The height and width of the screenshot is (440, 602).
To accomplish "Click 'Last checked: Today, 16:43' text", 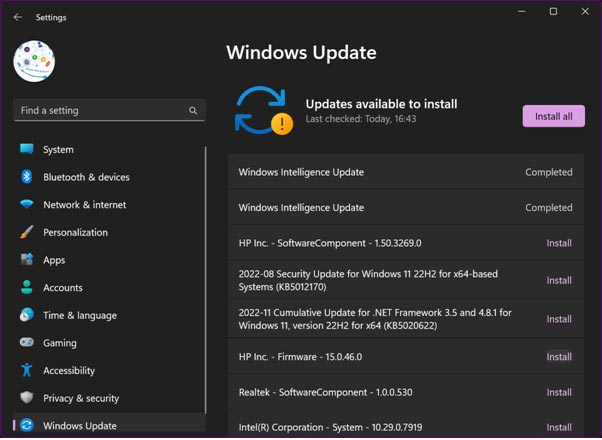I will pyautogui.click(x=361, y=119).
